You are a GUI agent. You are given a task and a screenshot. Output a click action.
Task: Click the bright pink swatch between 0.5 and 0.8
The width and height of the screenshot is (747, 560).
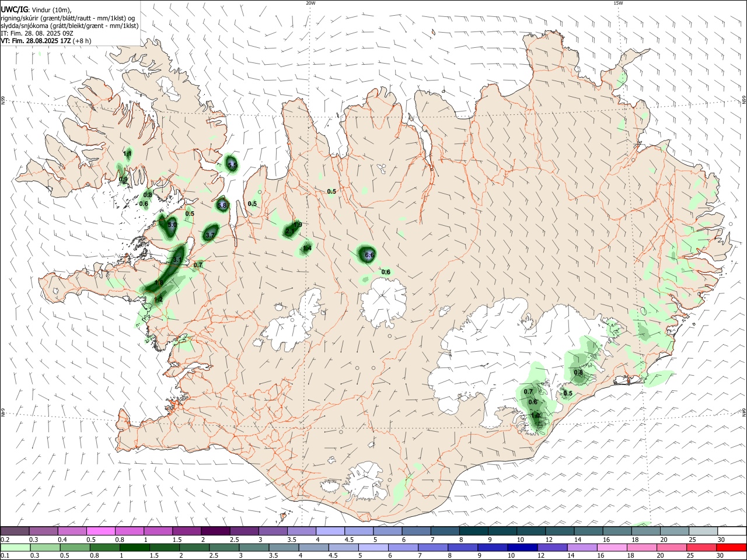(101, 531)
